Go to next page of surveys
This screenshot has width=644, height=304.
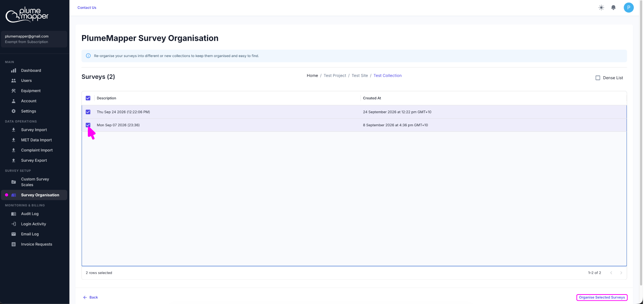621,273
